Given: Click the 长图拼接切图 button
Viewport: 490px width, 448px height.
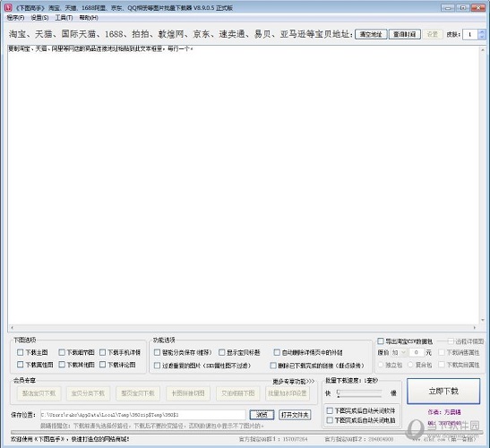Looking at the screenshot, I should point(188,393).
